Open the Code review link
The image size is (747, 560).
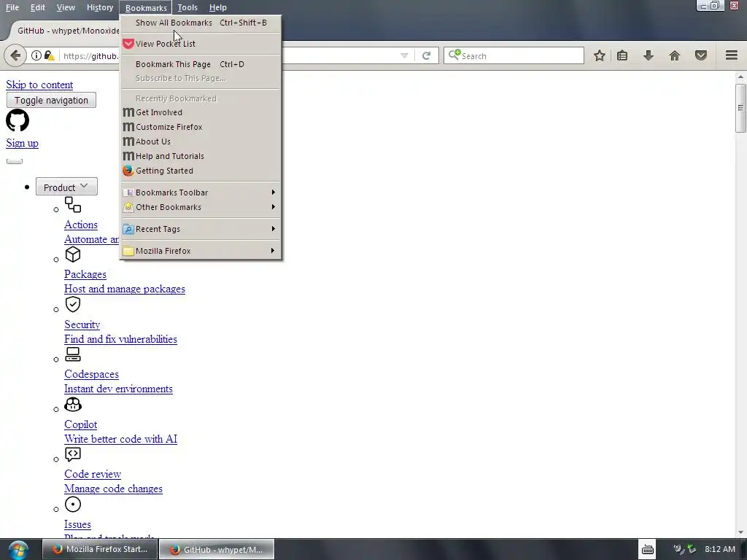pos(93,474)
